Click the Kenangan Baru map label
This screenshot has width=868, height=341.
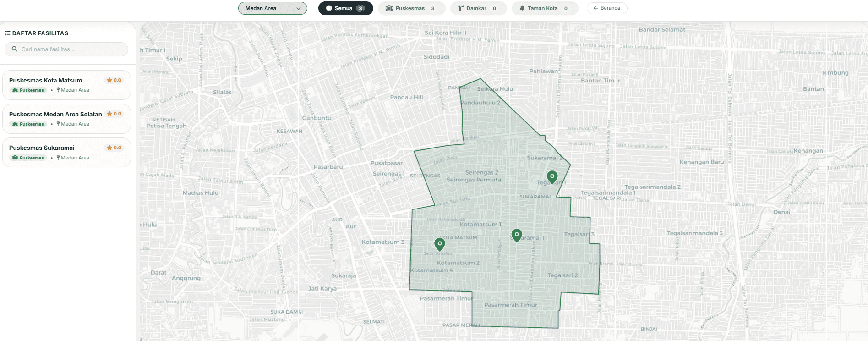point(702,162)
